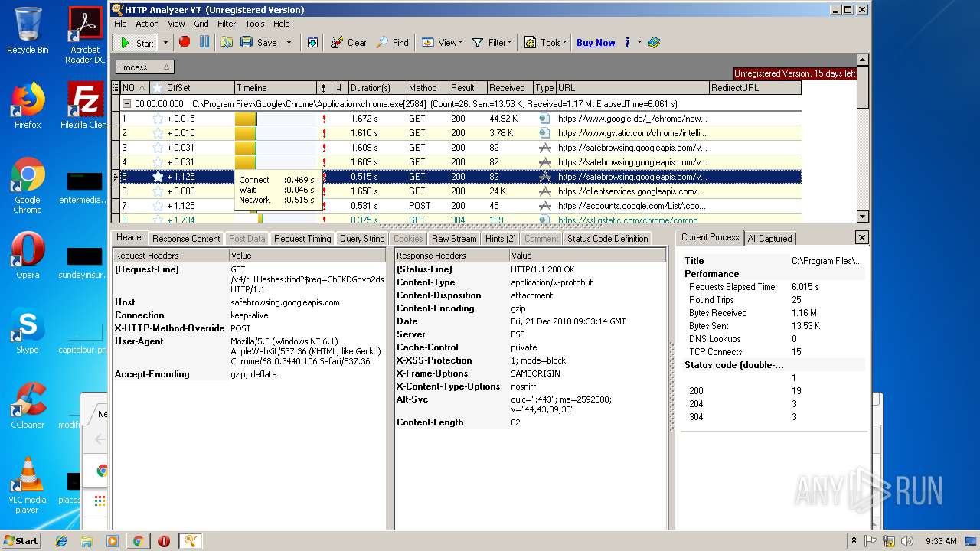980x551 pixels.
Task: Open Windows Media Player from taskbar
Action: (x=112, y=541)
